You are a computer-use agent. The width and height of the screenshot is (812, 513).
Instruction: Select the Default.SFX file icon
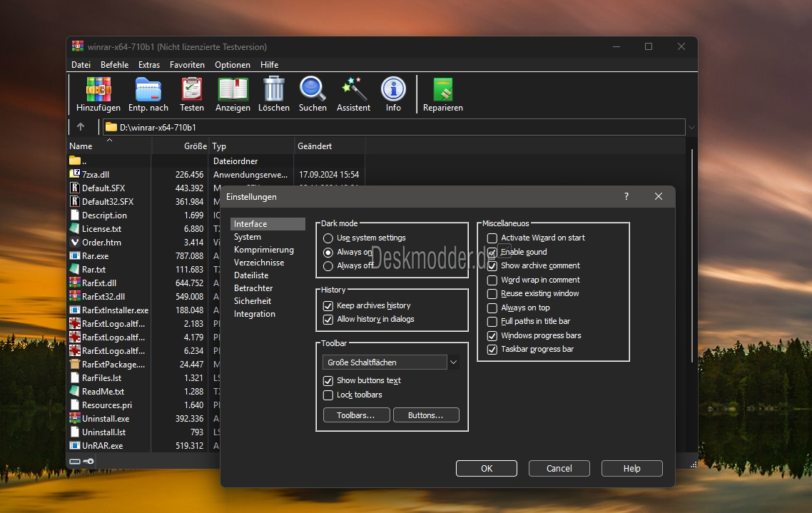coord(75,188)
